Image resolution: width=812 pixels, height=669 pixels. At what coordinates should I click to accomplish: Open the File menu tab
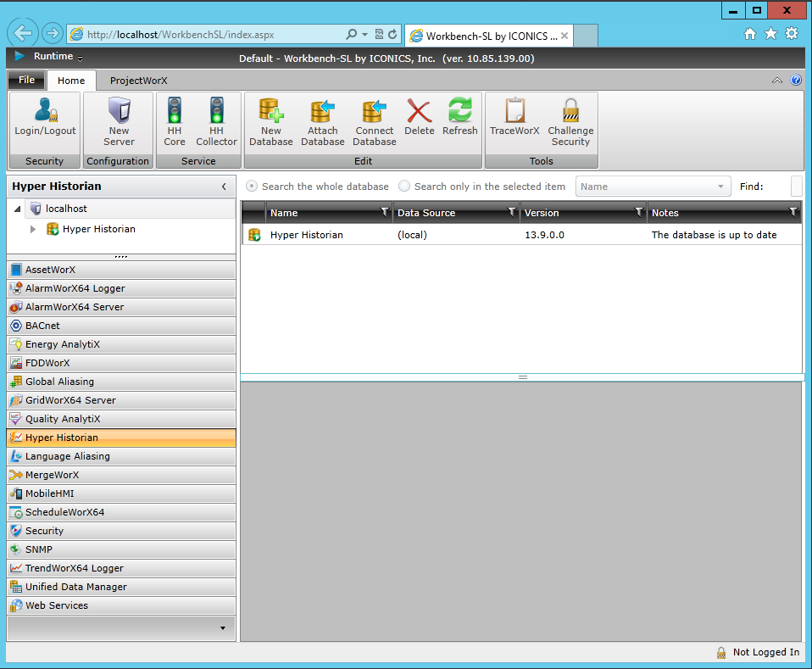pos(26,81)
